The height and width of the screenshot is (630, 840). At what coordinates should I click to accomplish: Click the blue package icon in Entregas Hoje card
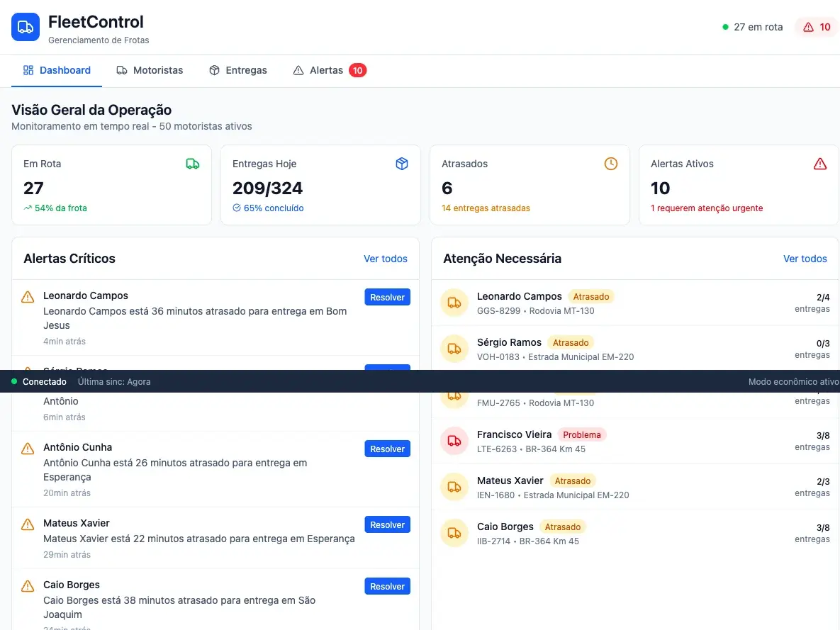click(x=402, y=164)
